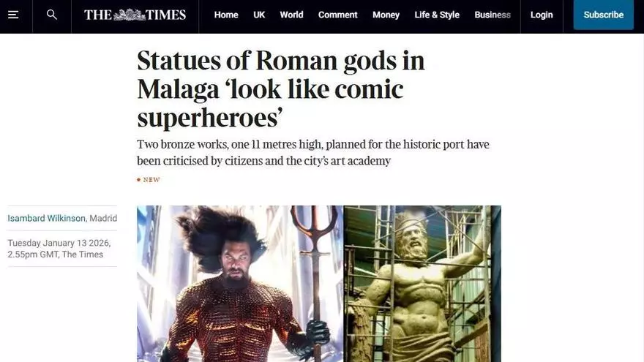Click the Aquaman movie image
This screenshot has height=362, width=644.
pos(240,284)
